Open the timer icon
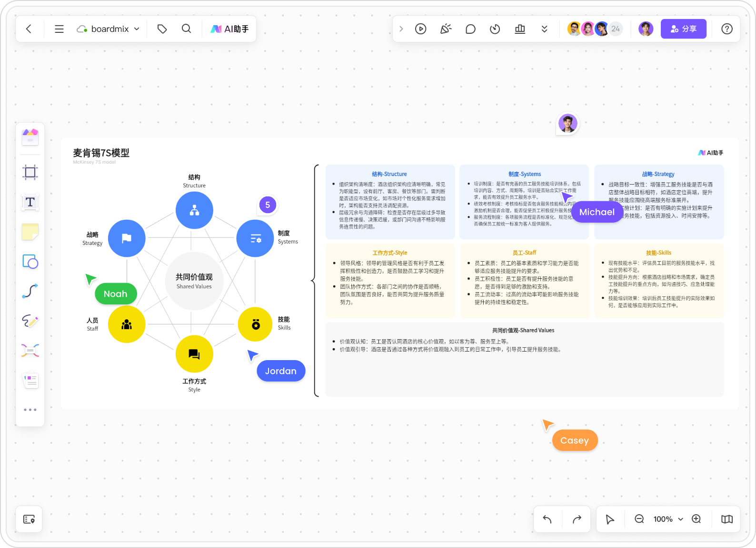 click(495, 29)
